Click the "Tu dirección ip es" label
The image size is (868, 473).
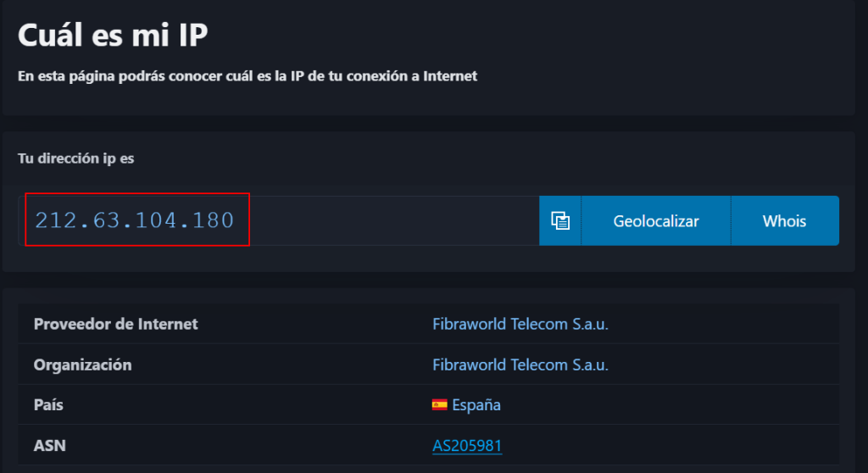coord(76,159)
